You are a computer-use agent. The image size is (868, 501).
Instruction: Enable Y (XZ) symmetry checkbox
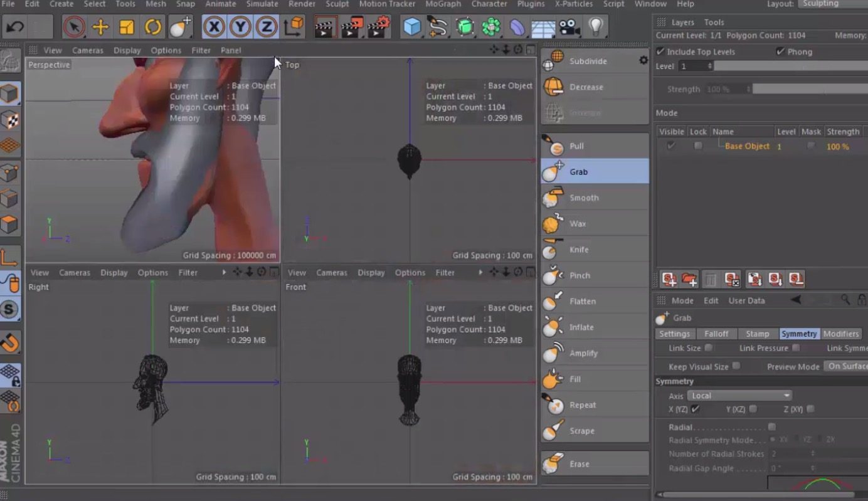coord(753,409)
